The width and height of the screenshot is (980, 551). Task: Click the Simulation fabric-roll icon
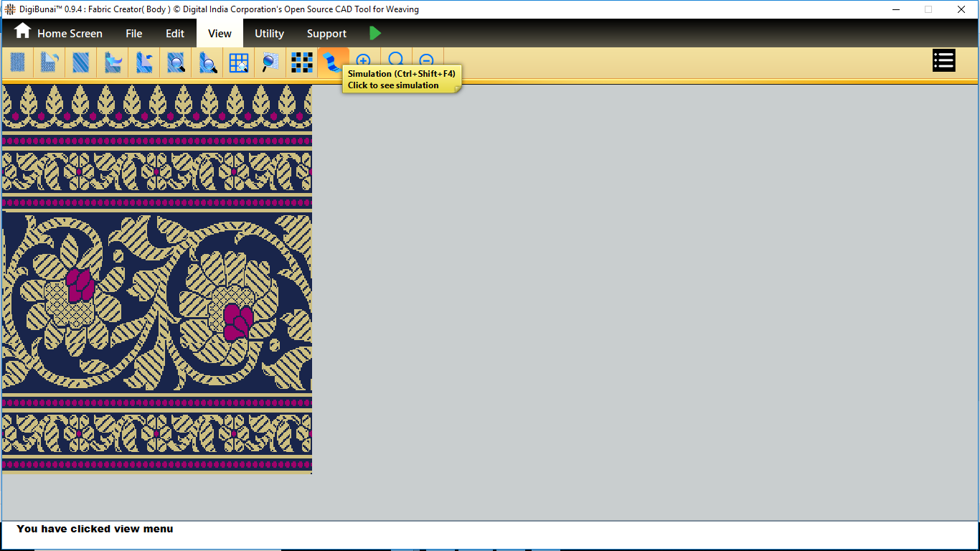[x=331, y=63]
